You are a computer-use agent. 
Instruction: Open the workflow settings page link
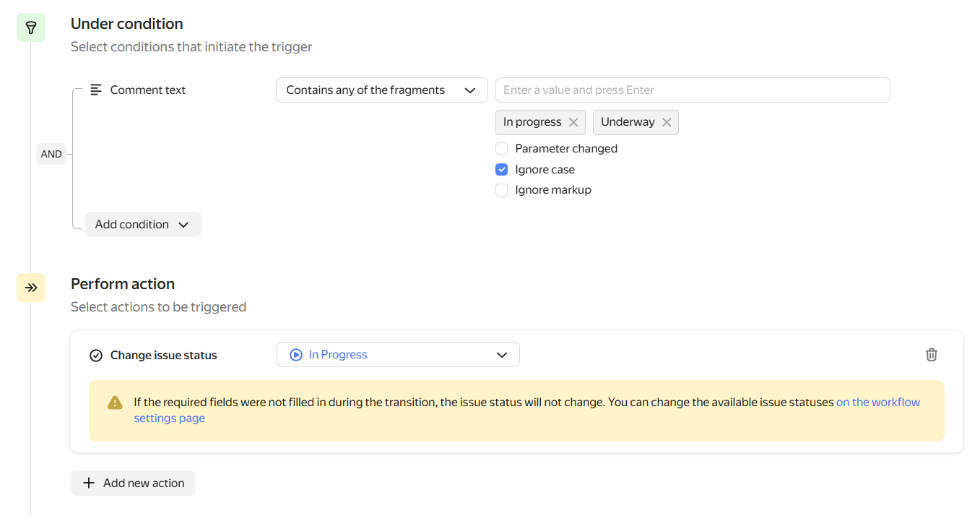877,403
